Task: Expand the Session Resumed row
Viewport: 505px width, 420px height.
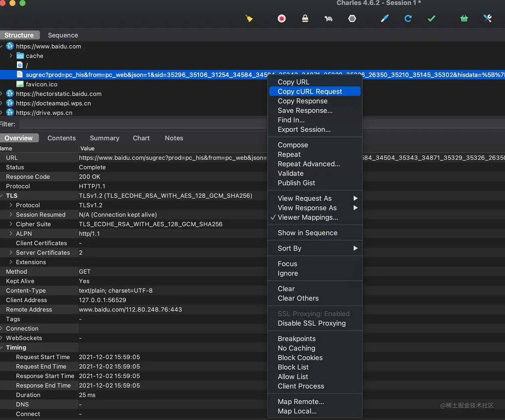Action: coord(11,214)
